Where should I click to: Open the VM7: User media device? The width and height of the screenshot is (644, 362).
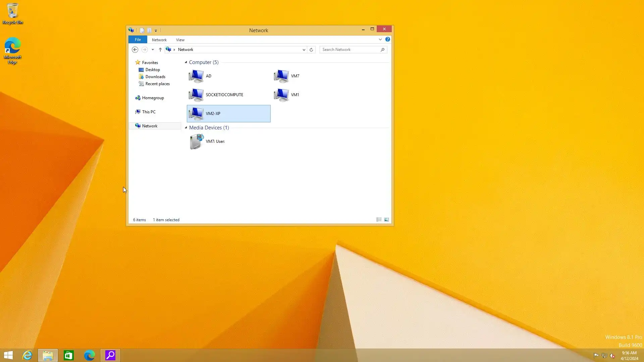pos(197,141)
